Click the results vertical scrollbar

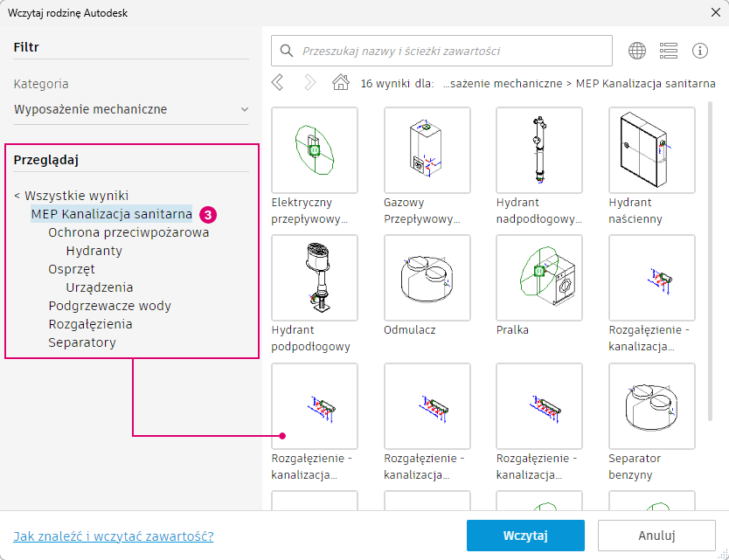coord(710,260)
